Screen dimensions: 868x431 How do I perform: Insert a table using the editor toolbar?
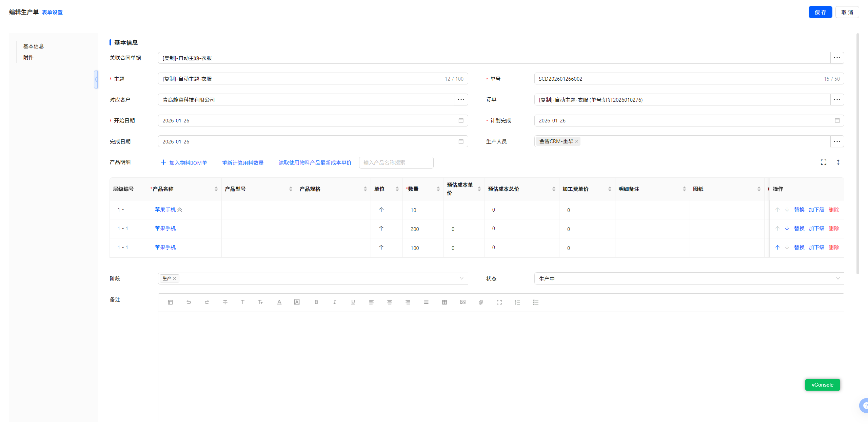pos(444,302)
